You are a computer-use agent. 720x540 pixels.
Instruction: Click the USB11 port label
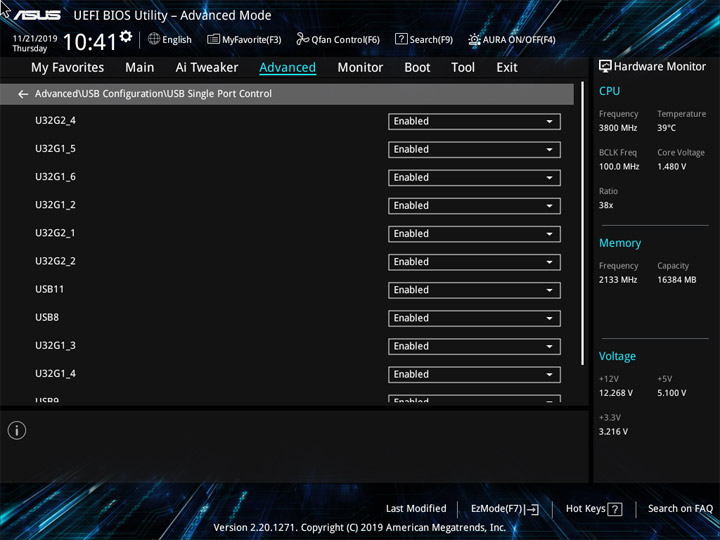(50, 289)
